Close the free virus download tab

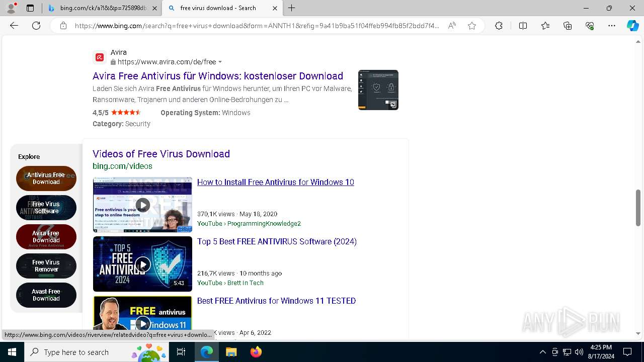[275, 8]
